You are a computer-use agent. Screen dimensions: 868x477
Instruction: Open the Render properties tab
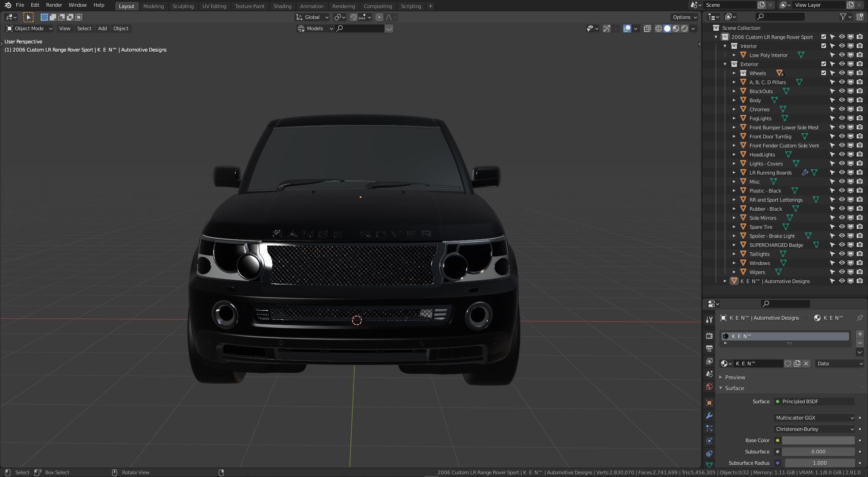click(x=709, y=336)
